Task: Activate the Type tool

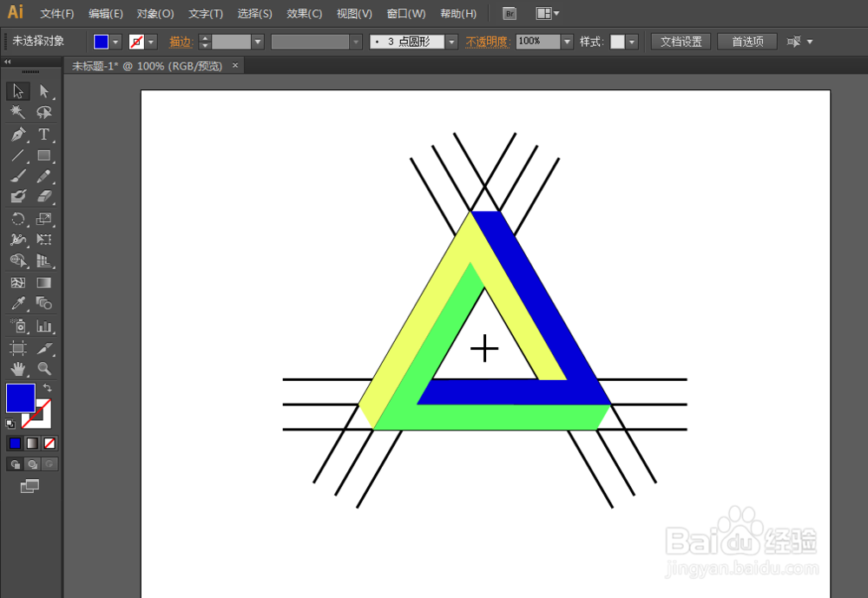Action: 43,134
